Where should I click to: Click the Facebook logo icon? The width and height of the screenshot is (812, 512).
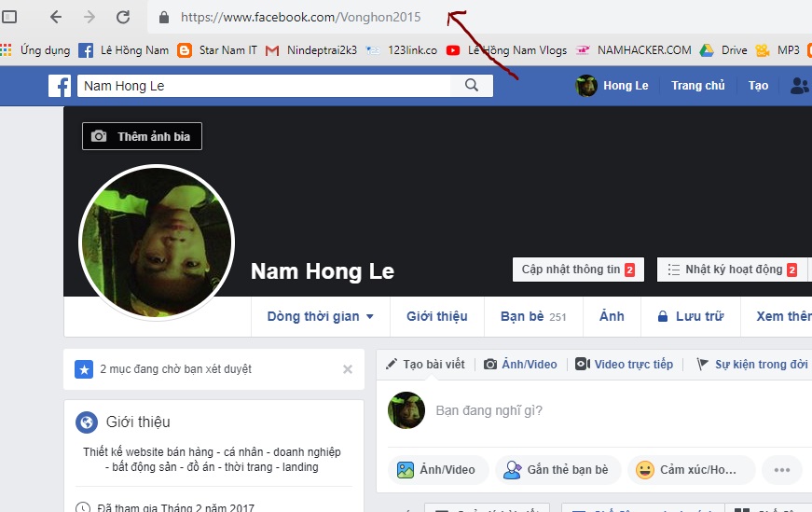point(60,86)
